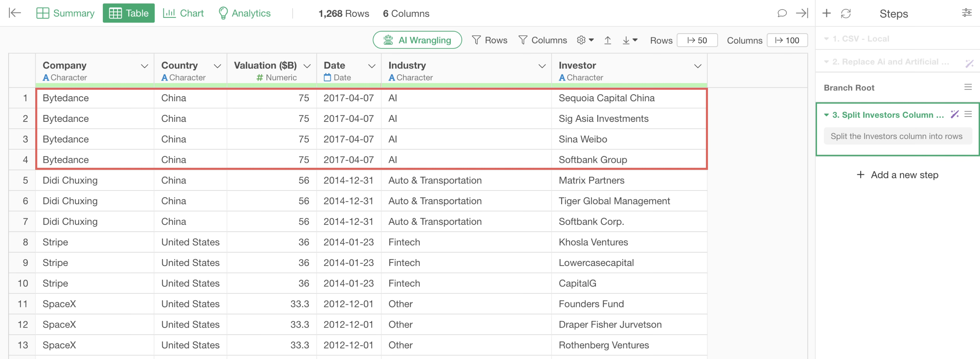Open the Valuation ($B) column menu chevron
Screen dimensions: 980x359
(307, 66)
